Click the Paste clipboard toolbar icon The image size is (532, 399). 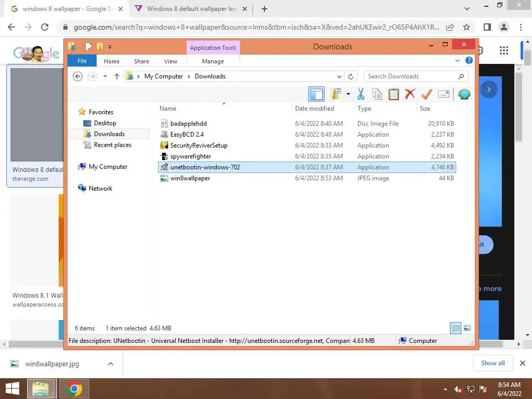click(x=394, y=94)
